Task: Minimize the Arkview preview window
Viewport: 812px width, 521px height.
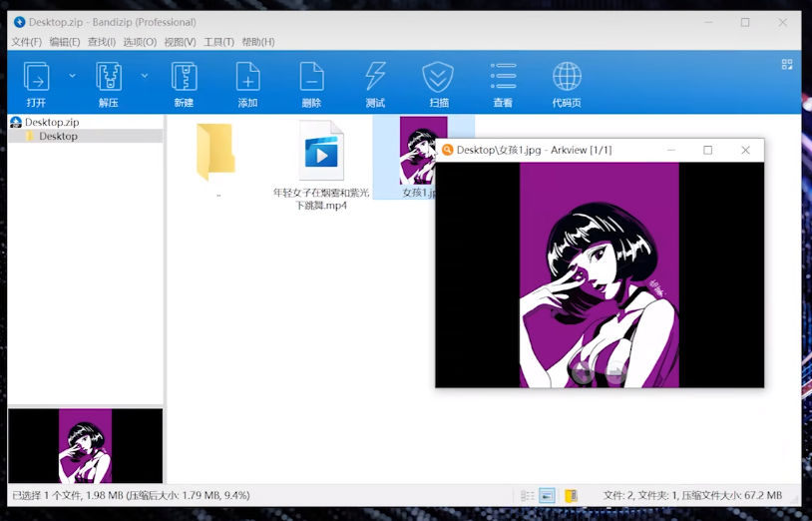Action: pos(671,150)
